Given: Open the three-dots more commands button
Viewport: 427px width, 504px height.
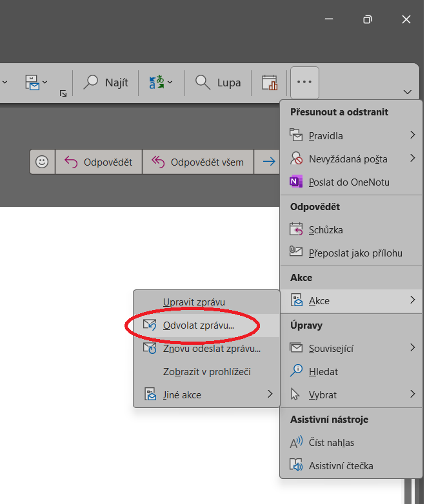Looking at the screenshot, I should click(304, 82).
